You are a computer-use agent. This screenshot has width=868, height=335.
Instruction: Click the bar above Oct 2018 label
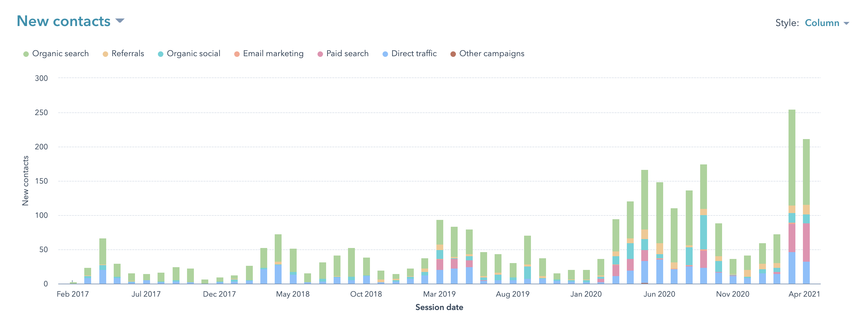click(367, 271)
